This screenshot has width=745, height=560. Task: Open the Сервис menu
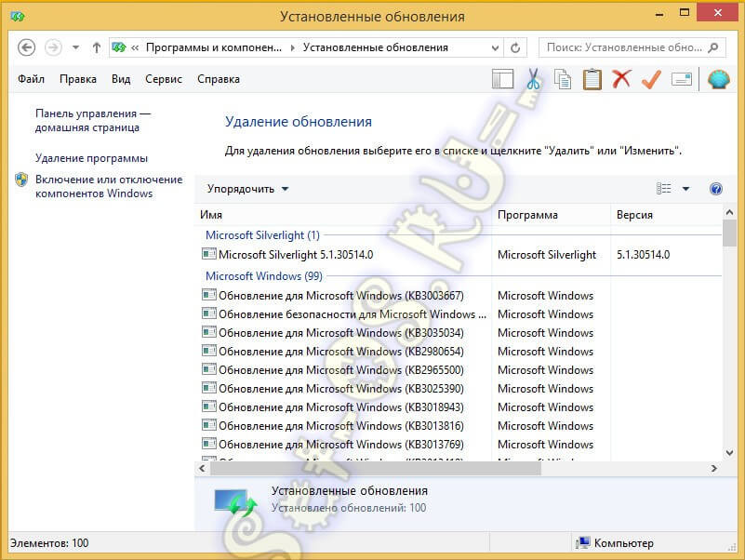click(x=164, y=79)
